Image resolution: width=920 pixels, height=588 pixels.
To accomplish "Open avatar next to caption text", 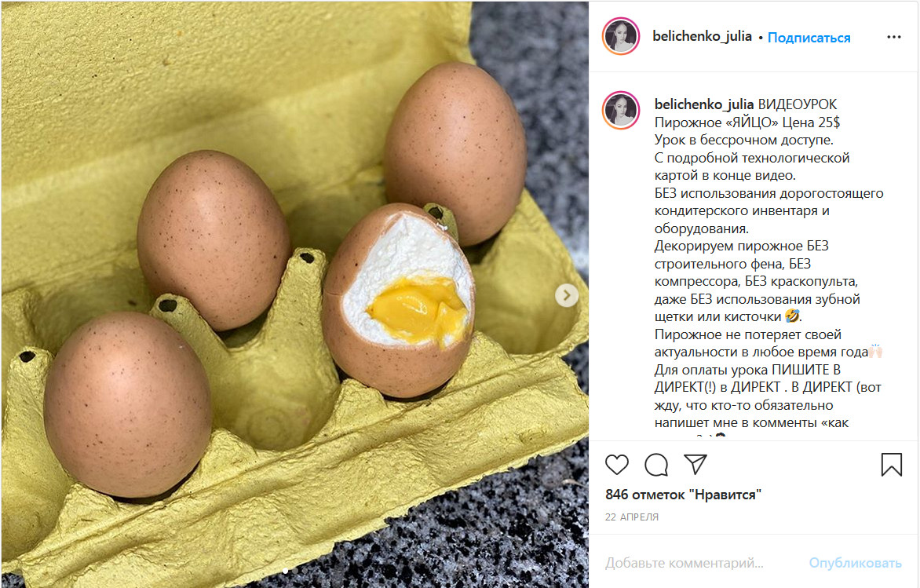I will (x=621, y=110).
